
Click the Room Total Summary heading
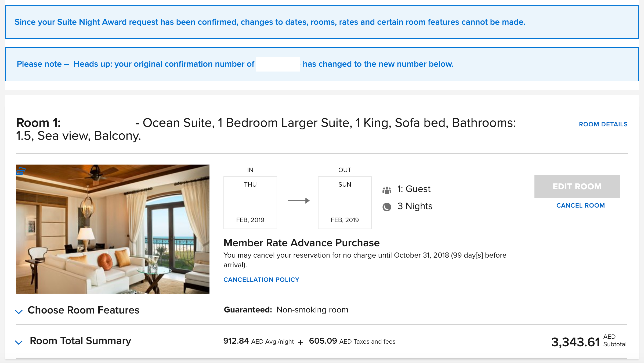pos(80,341)
